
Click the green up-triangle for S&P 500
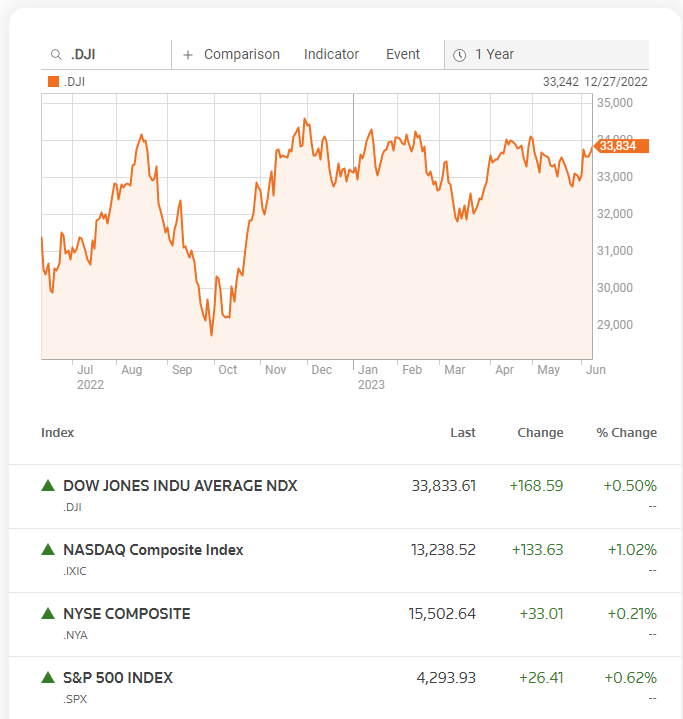click(x=48, y=677)
